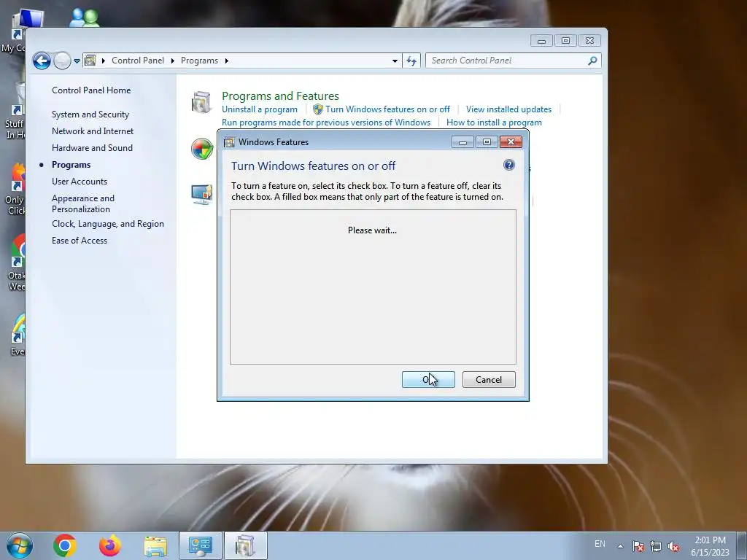
Task: Click View installed updates link
Action: 508,109
